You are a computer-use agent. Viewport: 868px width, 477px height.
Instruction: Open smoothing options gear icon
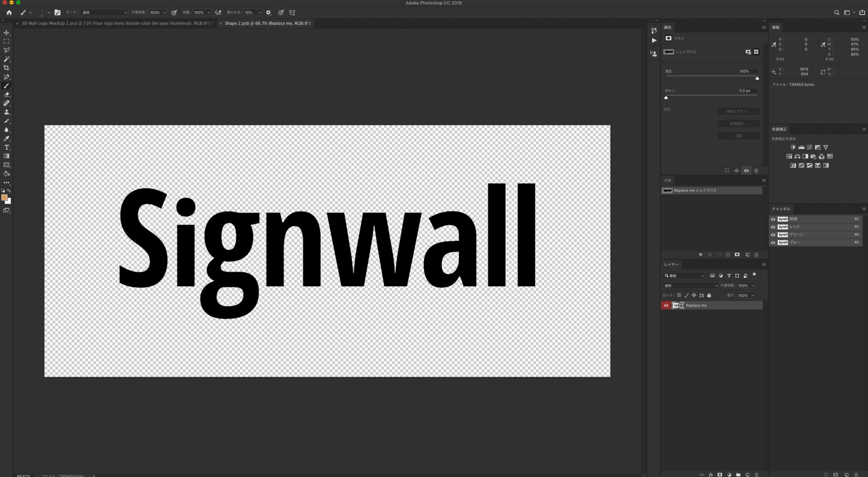tap(269, 12)
